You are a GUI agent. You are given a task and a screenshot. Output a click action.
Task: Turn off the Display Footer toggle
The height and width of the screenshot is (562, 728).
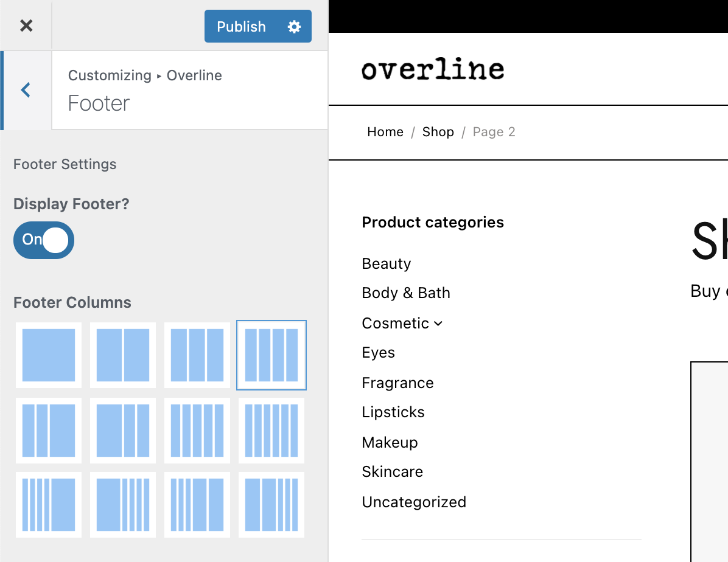(43, 240)
